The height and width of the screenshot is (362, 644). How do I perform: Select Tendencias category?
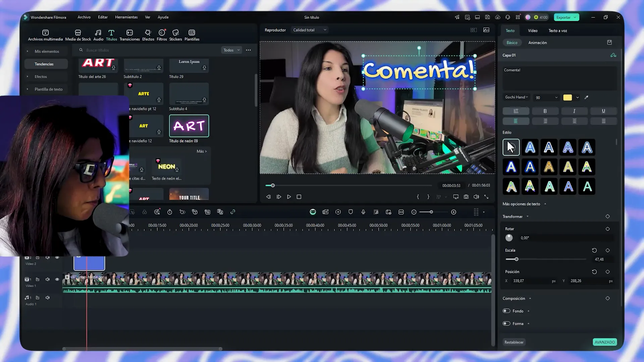pos(46,64)
